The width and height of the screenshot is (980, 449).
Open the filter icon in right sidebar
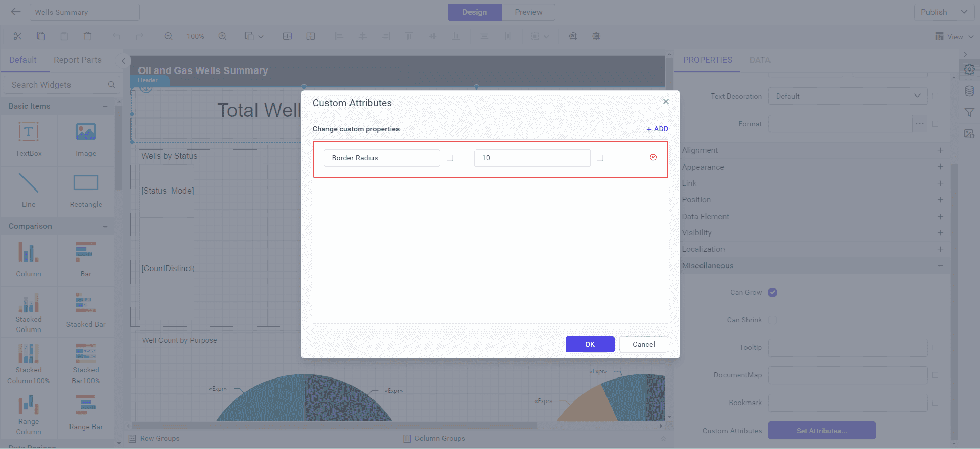point(969,112)
